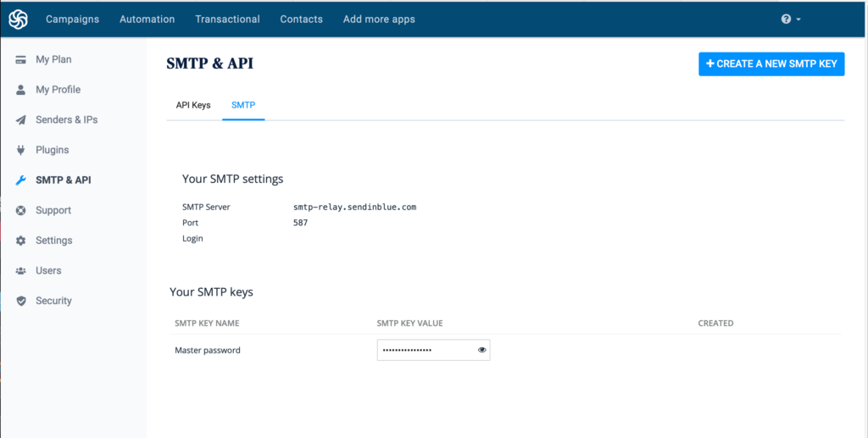Click the SMTP & API wrench icon
Image resolution: width=868 pixels, height=438 pixels.
click(20, 180)
